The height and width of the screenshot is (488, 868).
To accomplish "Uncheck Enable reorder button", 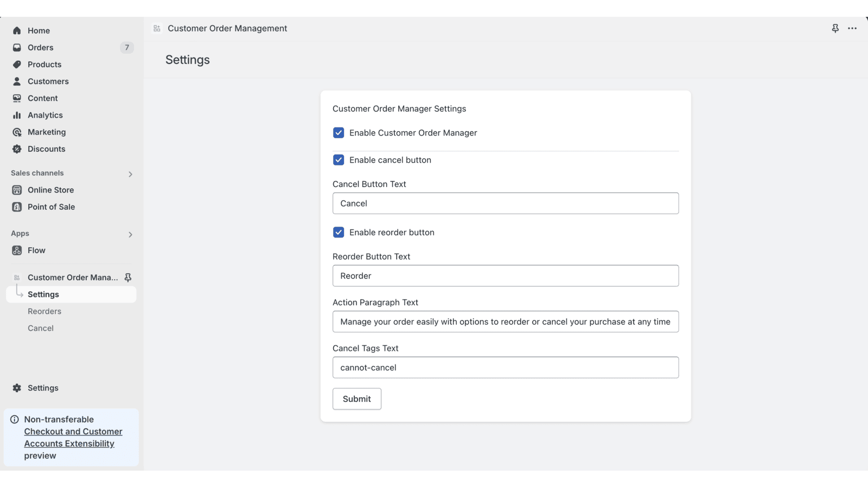I will pos(339,232).
